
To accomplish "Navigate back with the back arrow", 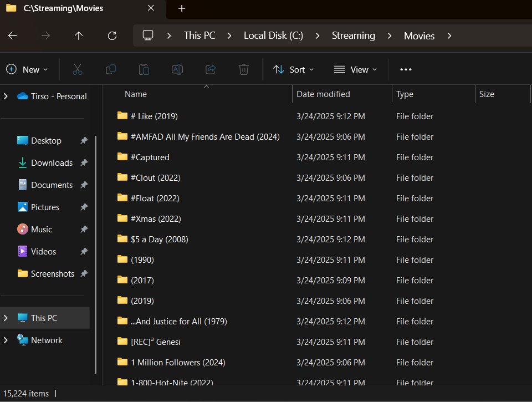I will pyautogui.click(x=12, y=35).
